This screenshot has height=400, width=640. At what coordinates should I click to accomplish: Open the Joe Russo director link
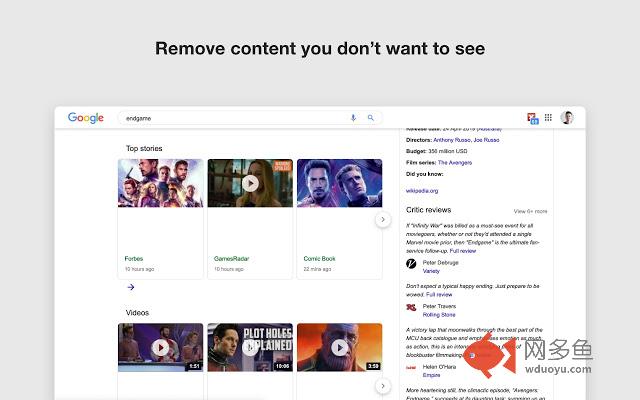[487, 140]
